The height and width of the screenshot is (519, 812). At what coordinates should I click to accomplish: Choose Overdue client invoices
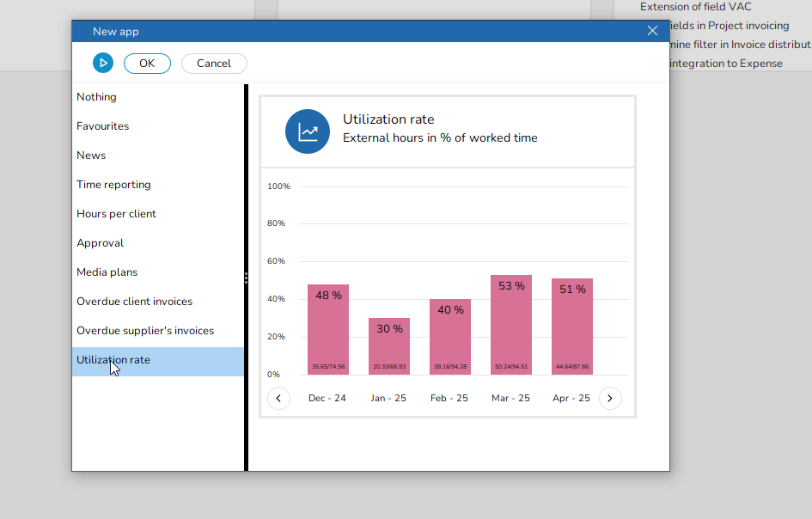tap(134, 302)
